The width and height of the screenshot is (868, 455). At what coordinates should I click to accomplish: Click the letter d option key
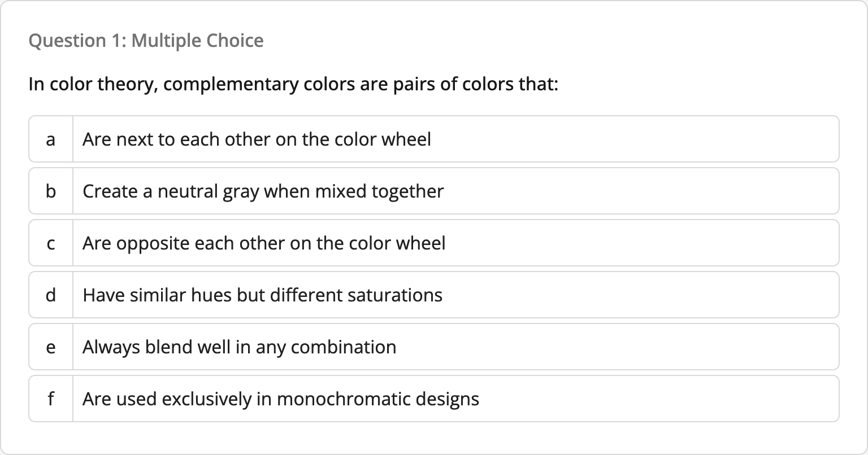coord(51,295)
